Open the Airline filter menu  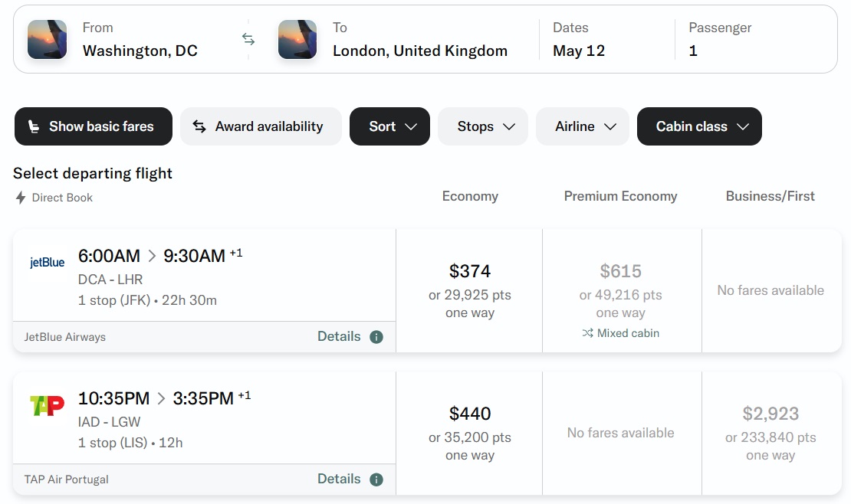coord(582,126)
